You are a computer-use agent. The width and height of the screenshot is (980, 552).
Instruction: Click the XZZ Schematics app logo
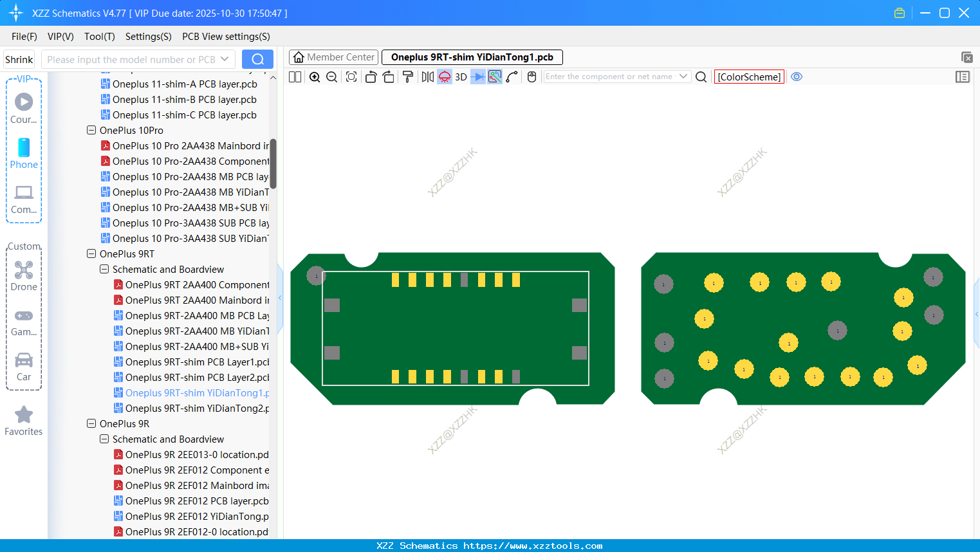click(16, 13)
